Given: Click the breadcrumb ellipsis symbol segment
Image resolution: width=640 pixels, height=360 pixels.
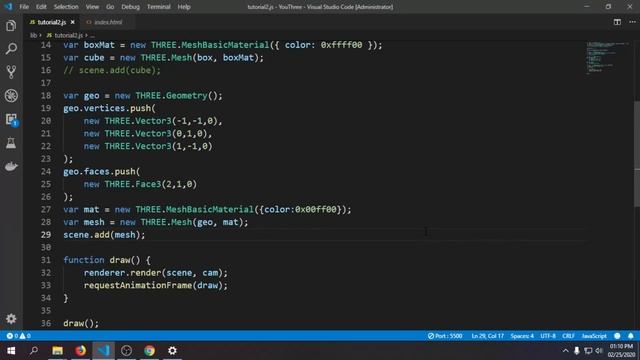Looking at the screenshot, I should (93, 36).
